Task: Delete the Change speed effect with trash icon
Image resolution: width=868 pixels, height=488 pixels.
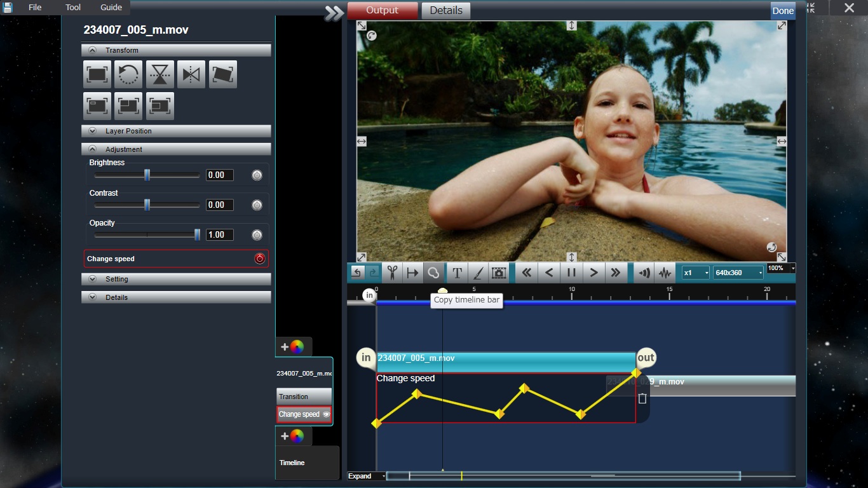Action: click(642, 398)
